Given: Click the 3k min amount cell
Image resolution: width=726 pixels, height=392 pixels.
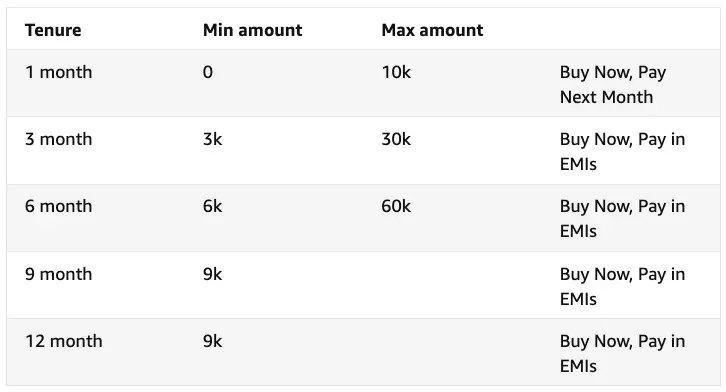Looking at the screenshot, I should (213, 139).
